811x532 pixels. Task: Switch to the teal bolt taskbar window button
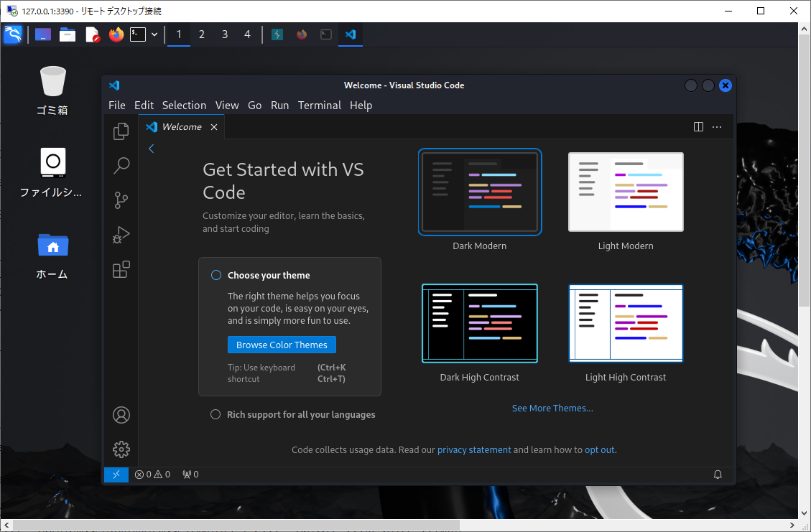point(277,34)
